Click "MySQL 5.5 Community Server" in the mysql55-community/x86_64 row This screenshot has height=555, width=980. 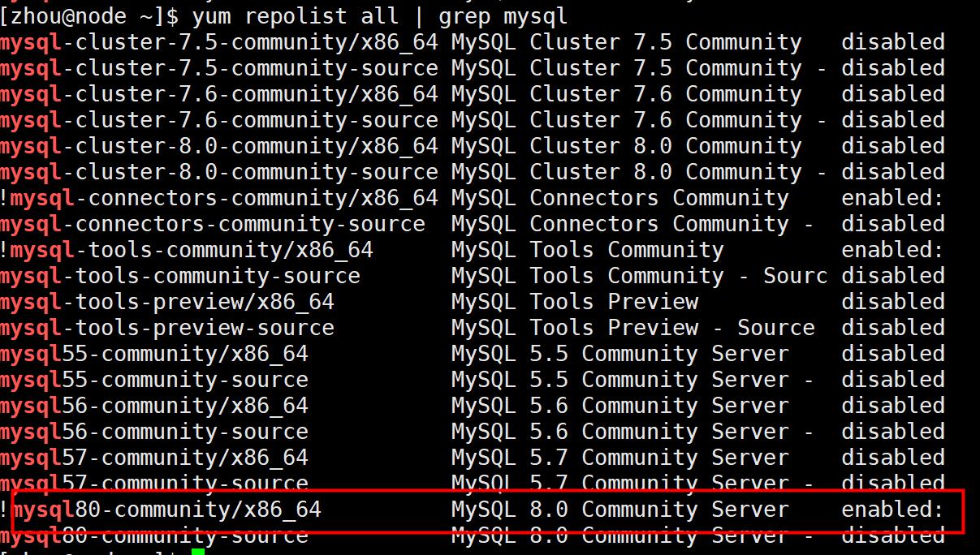point(620,354)
